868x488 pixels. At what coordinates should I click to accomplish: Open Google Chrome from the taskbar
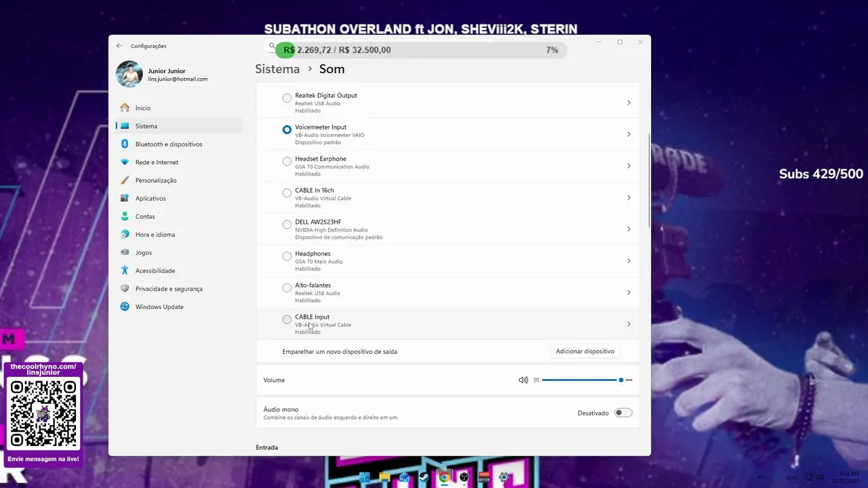pyautogui.click(x=443, y=477)
